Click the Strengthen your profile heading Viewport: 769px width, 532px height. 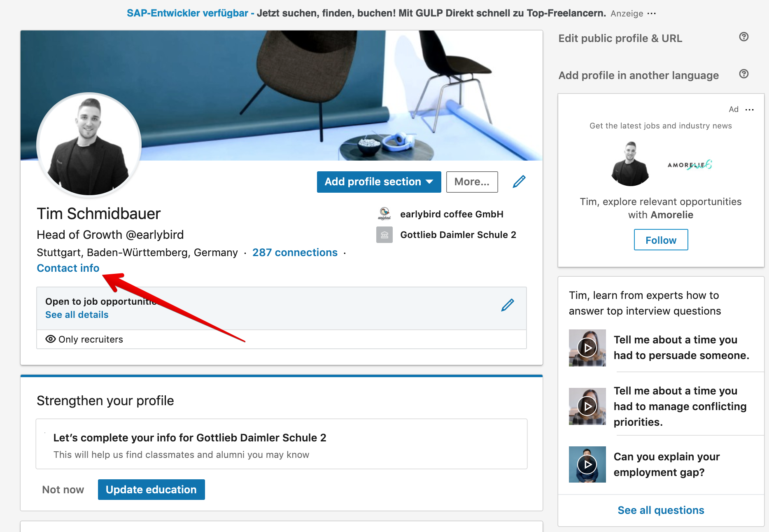(x=105, y=401)
